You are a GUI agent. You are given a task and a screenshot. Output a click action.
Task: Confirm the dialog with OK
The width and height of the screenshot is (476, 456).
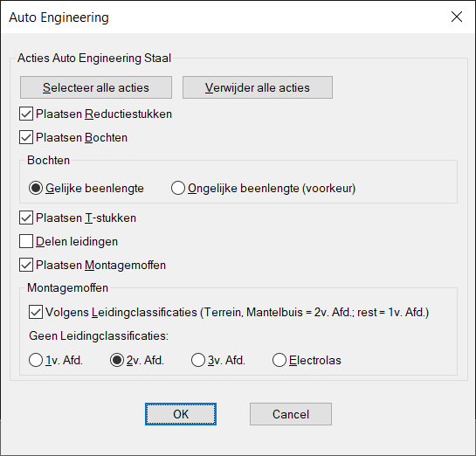pyautogui.click(x=181, y=414)
